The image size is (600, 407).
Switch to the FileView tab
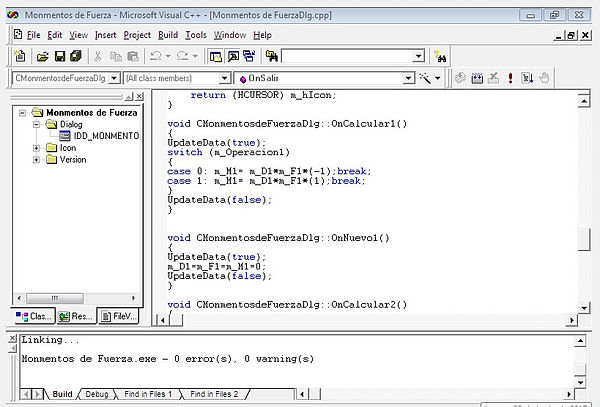coord(118,316)
